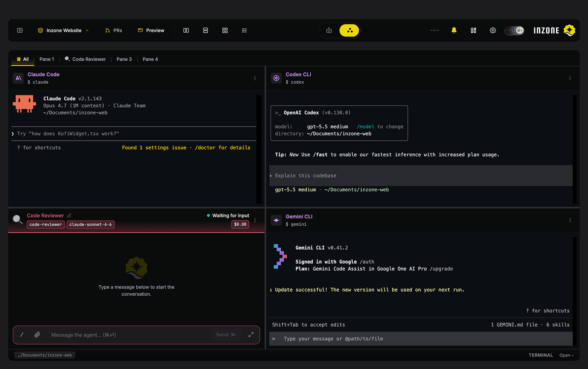Click the /upgrade text in Gemini pane
588x369 pixels.
pyautogui.click(x=441, y=269)
